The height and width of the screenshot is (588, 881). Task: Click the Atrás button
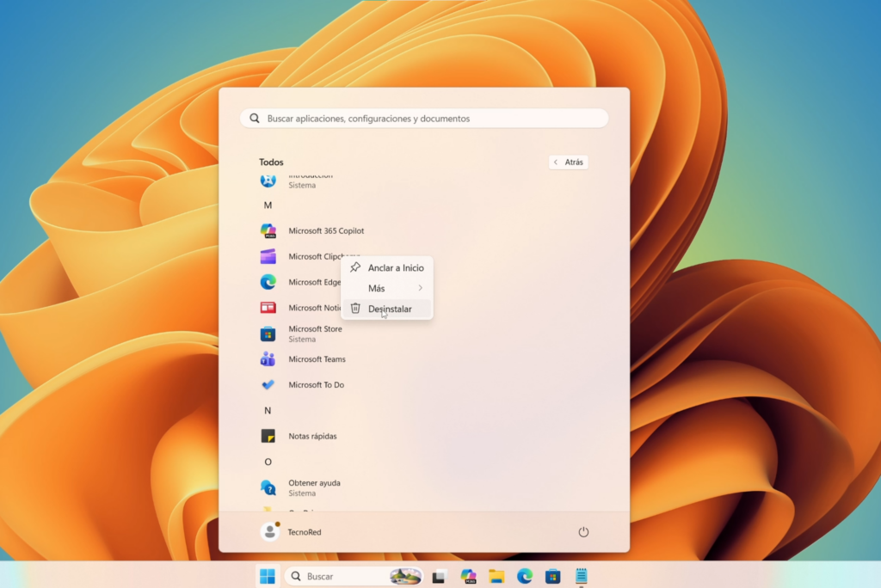(568, 162)
